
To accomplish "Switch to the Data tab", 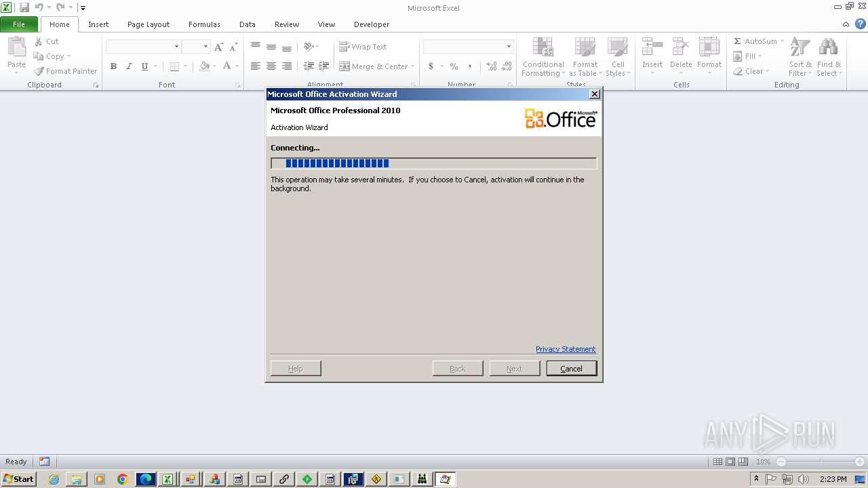I will [x=248, y=24].
